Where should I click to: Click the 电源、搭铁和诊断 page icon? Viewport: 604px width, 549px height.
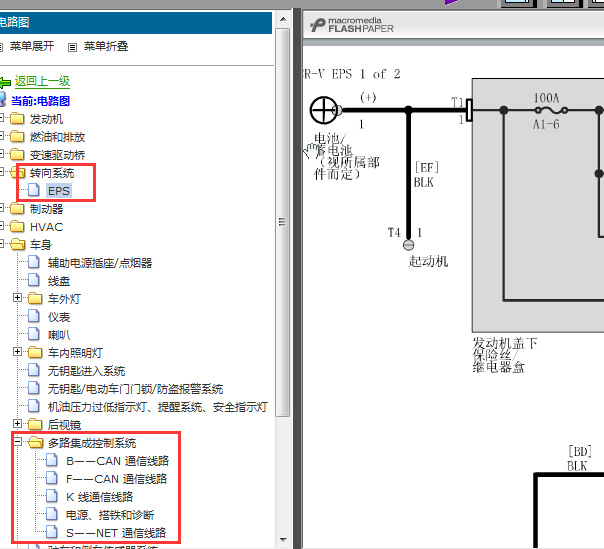[x=52, y=514]
